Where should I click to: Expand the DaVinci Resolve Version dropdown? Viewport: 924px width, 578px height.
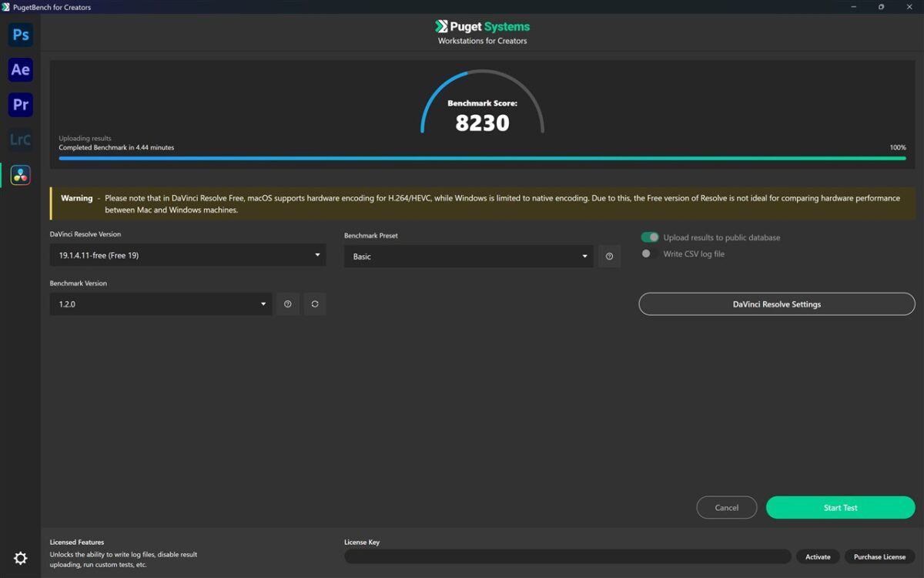pyautogui.click(x=188, y=255)
